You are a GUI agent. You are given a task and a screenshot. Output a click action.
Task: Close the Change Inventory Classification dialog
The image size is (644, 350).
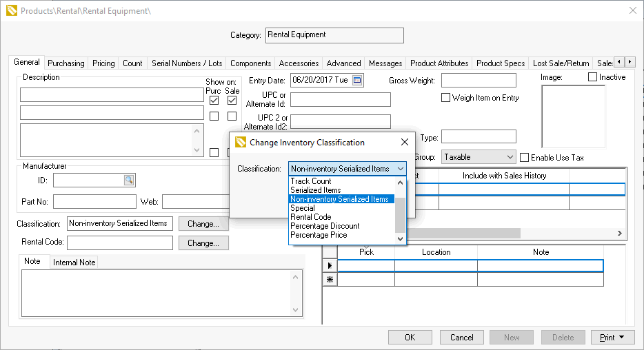pyautogui.click(x=405, y=143)
